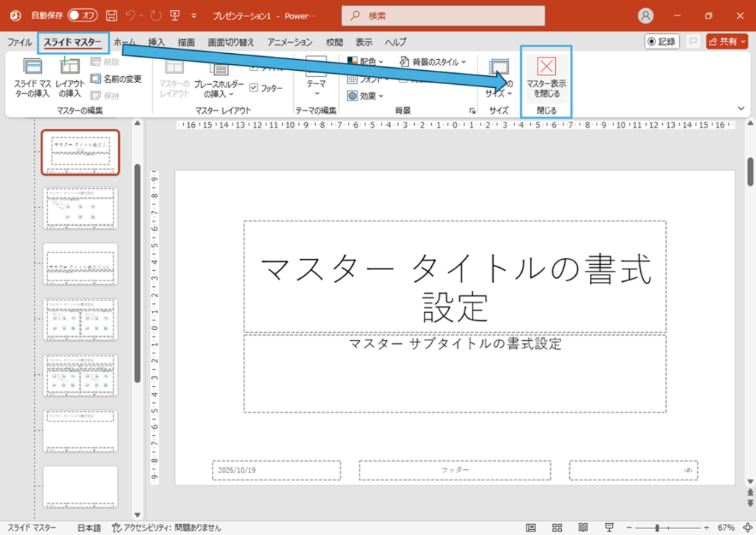This screenshot has width=756, height=535.
Task: Switch to reading view in status bar
Action: point(583,528)
